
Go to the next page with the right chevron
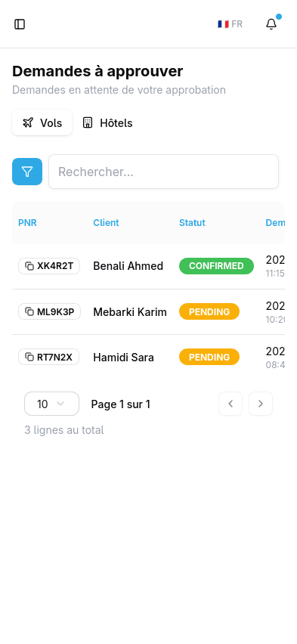261,404
